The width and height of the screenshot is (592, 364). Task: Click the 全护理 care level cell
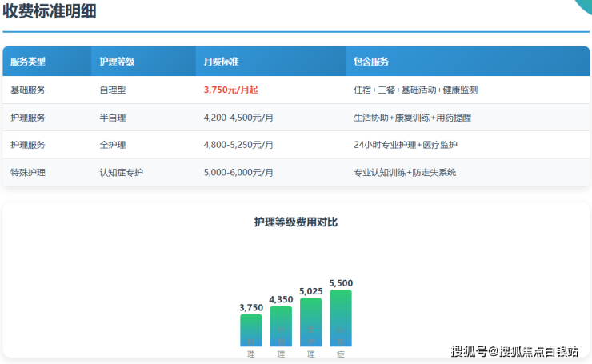click(113, 145)
